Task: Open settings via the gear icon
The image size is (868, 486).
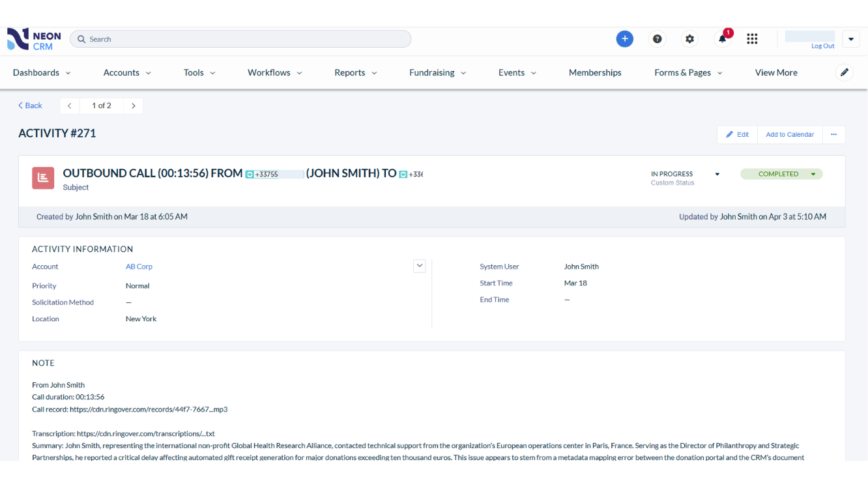Action: tap(689, 38)
